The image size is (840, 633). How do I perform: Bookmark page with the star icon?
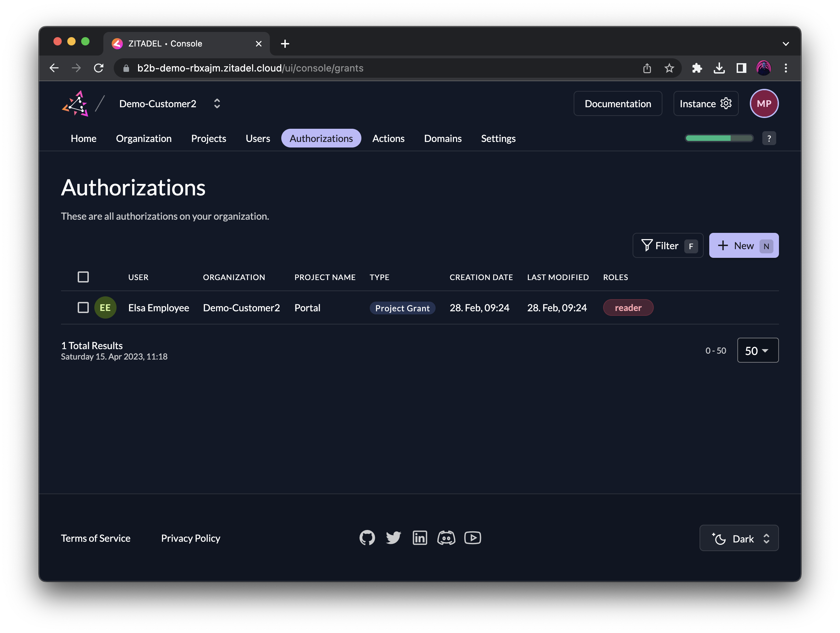pos(669,68)
